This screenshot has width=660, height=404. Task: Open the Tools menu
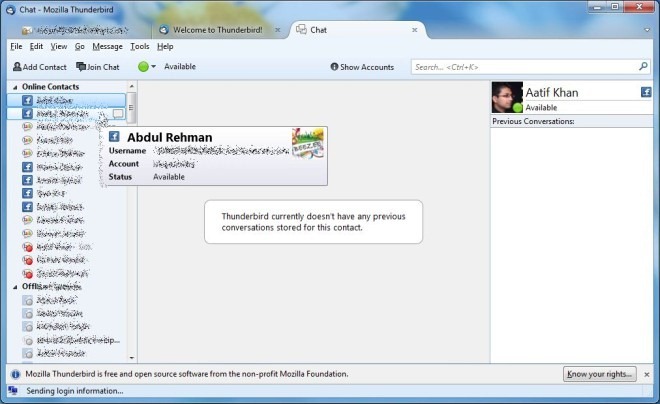(139, 46)
